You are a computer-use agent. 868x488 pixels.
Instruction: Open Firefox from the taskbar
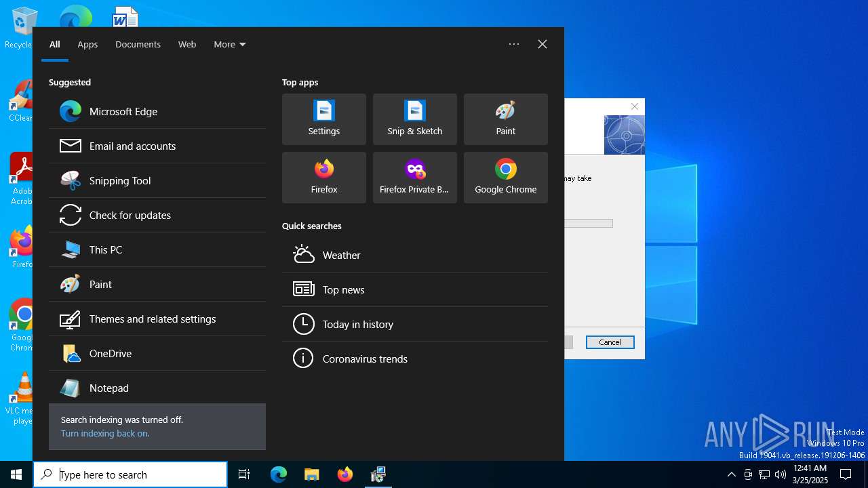pyautogui.click(x=345, y=474)
